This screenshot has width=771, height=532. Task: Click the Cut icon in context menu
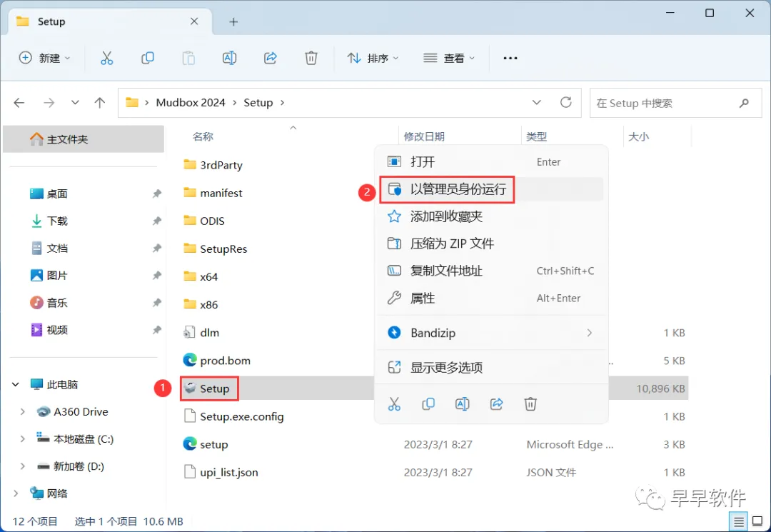(x=394, y=404)
